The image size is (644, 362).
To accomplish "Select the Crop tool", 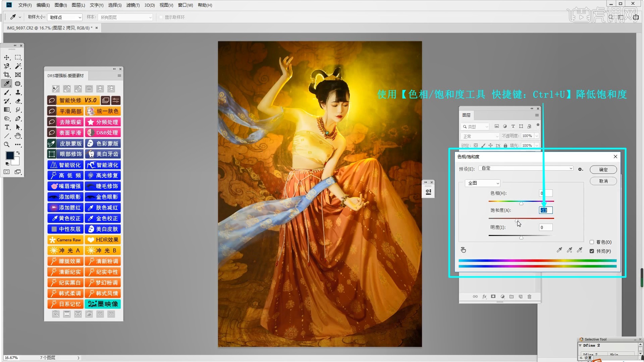I will click(7, 75).
